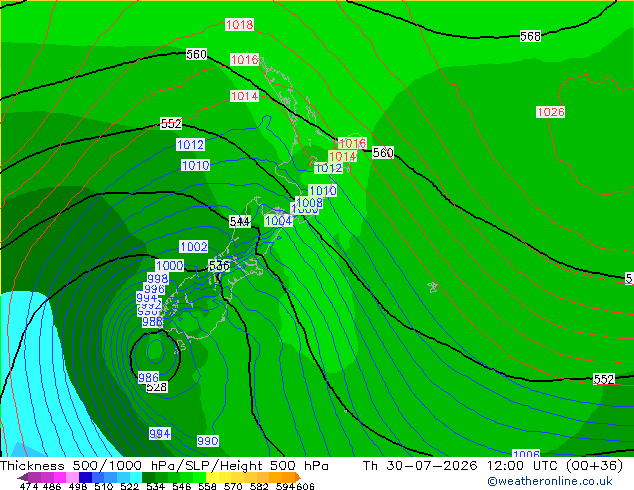This screenshot has height=490, width=634.
Task: Pick the cyan swatch in thickness legend
Action: (136, 477)
